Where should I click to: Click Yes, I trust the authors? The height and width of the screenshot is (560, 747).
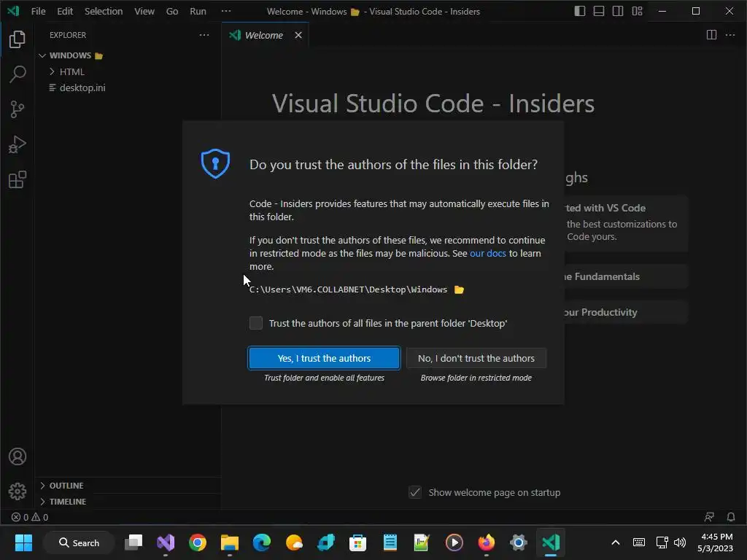(x=324, y=358)
